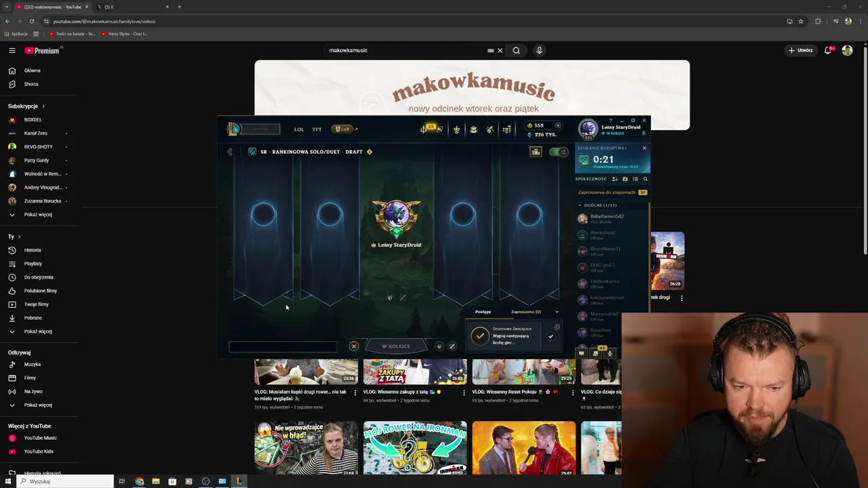Open the profile laurel icon in client
868x488 pixels.
[x=456, y=129]
